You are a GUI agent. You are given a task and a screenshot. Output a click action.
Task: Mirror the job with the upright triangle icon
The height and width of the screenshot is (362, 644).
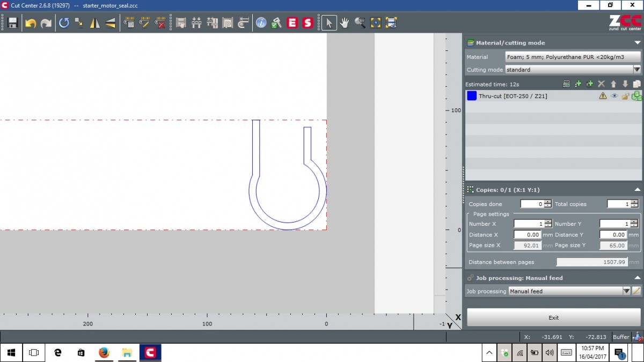(94, 23)
